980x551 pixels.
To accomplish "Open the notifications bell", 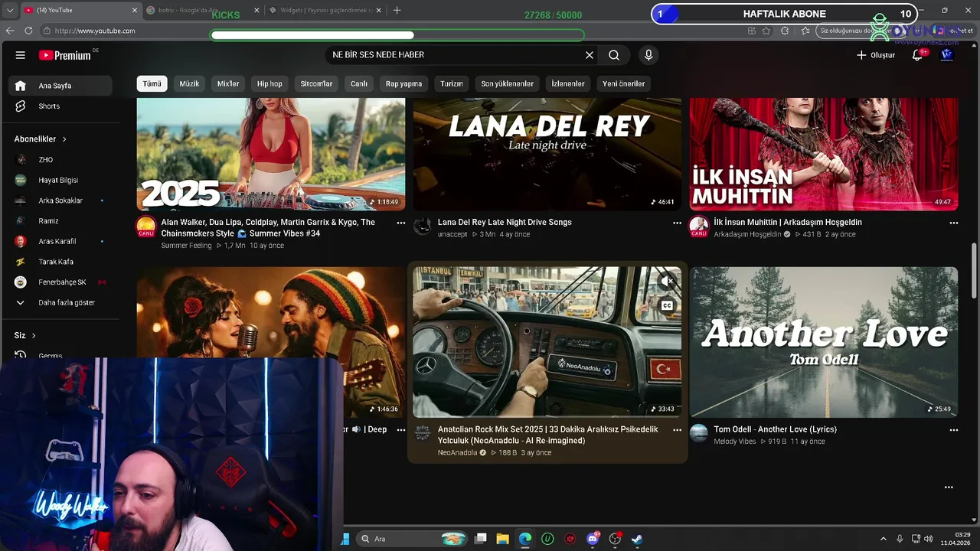I will tap(917, 55).
